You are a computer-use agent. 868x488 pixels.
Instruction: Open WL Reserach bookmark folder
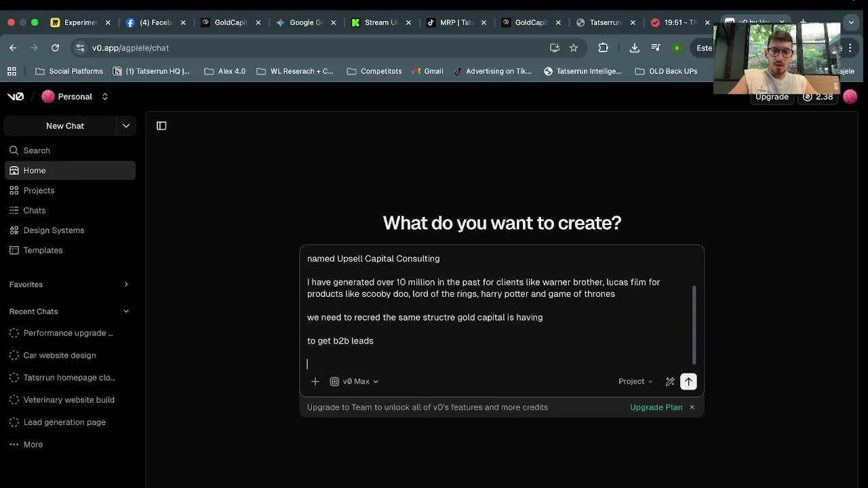point(295,71)
